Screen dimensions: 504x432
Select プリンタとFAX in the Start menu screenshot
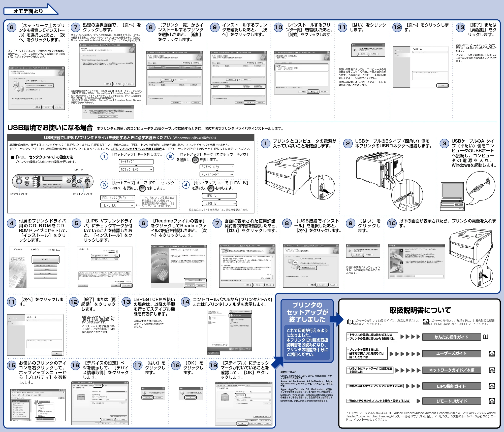tap(240, 315)
